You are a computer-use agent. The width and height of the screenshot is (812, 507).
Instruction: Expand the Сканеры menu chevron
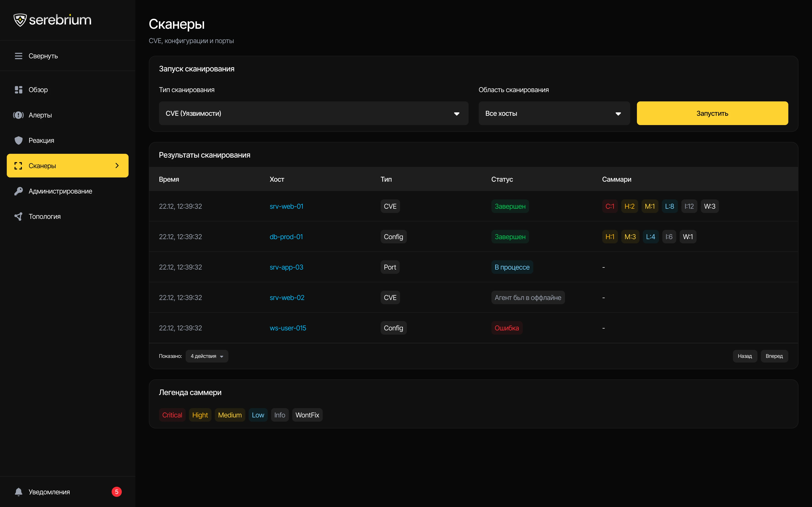tap(117, 166)
